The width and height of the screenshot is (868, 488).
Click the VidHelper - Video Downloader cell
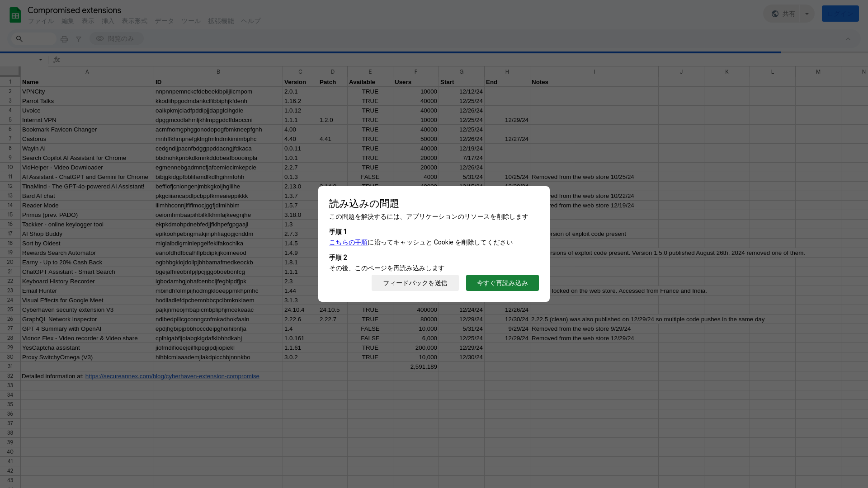pyautogui.click(x=87, y=168)
